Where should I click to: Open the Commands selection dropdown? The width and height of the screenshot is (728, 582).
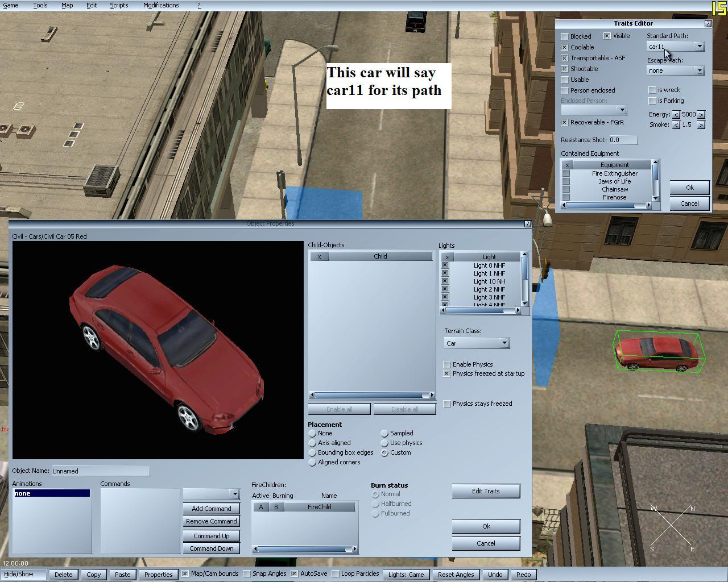[234, 493]
